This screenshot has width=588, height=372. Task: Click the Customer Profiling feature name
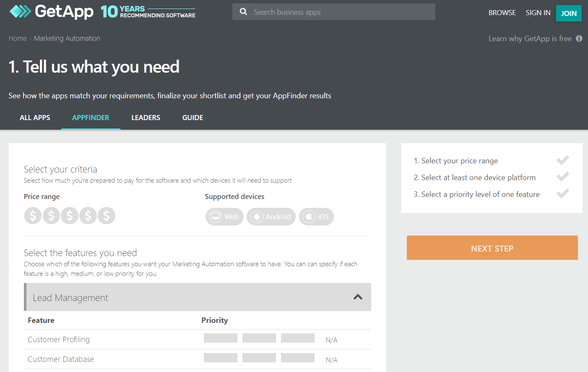point(59,339)
